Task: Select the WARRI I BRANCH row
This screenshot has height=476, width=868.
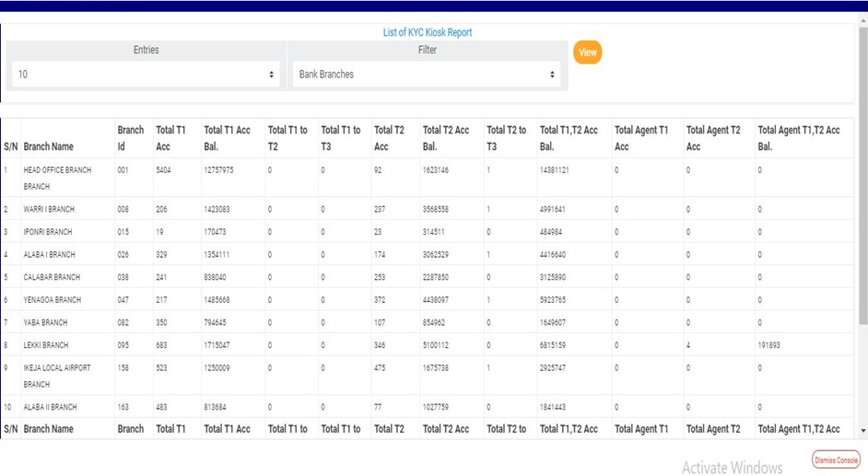Action: coord(49,209)
